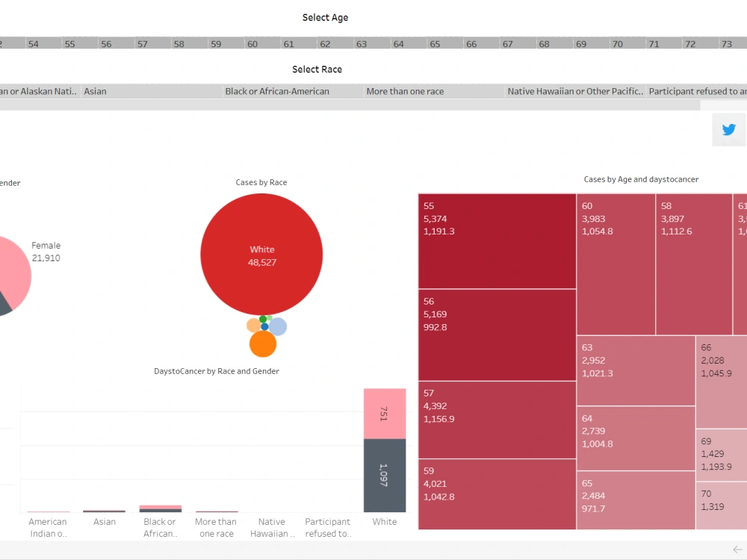Screen dimensions: 747x560
Task: Click the White bubble in Cases by Race
Action: coord(261,254)
